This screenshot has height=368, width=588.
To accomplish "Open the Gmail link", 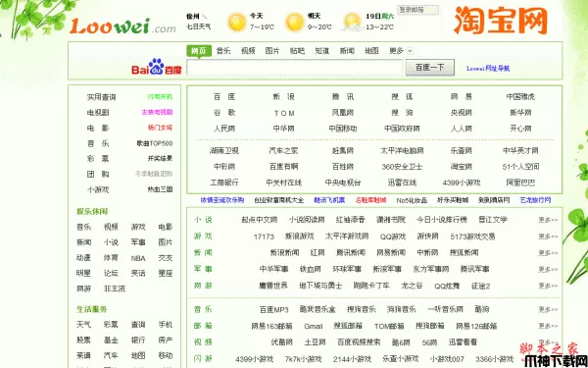I will (x=314, y=327).
